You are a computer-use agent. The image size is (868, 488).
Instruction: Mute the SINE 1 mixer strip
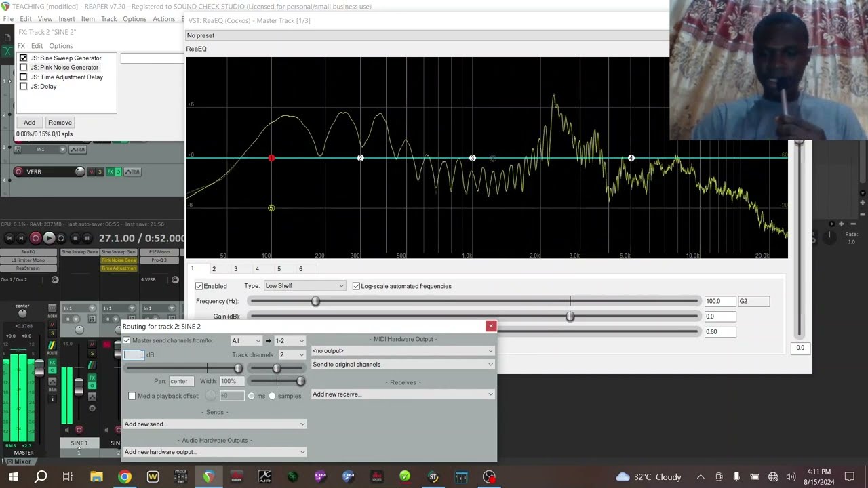point(92,344)
